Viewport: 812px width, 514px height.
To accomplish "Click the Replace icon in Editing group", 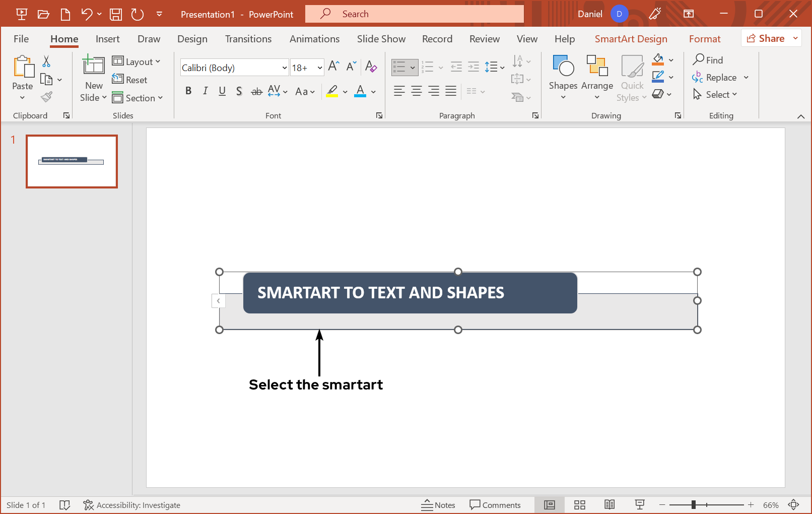I will point(719,77).
